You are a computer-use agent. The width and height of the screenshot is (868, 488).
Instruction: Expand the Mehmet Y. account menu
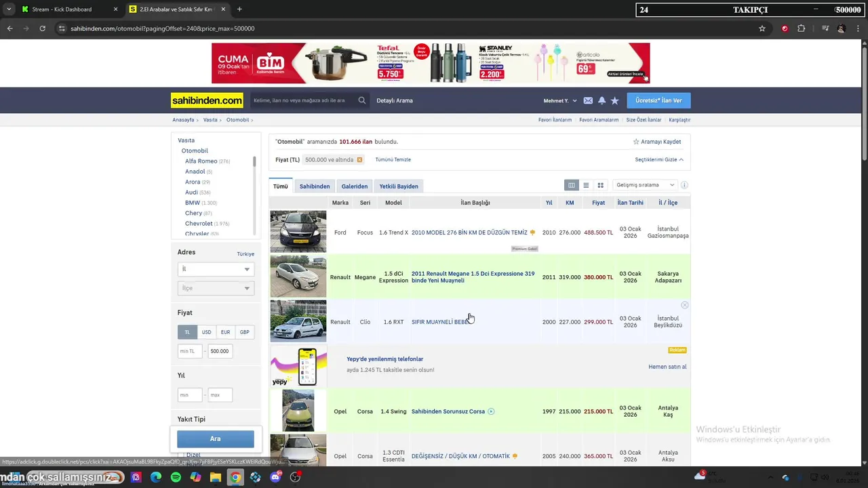click(x=560, y=100)
